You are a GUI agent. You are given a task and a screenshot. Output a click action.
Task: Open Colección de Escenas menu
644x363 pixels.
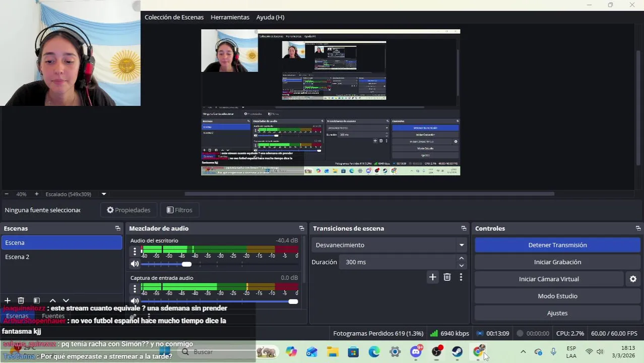tap(174, 17)
